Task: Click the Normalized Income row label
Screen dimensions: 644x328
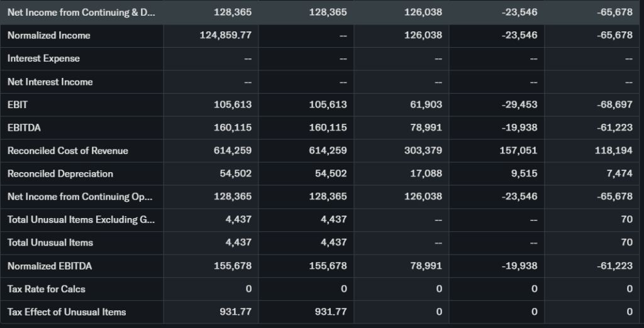Action: [x=49, y=36]
